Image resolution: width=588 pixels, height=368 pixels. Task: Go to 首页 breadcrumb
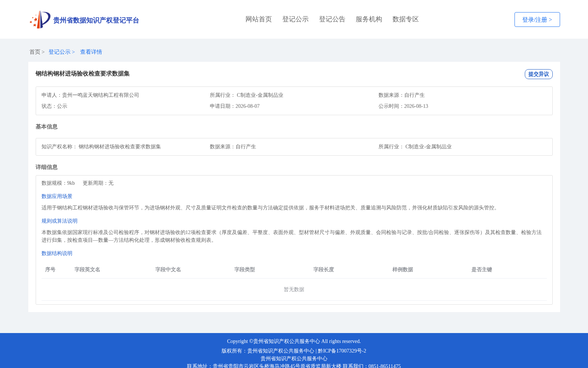(x=35, y=52)
